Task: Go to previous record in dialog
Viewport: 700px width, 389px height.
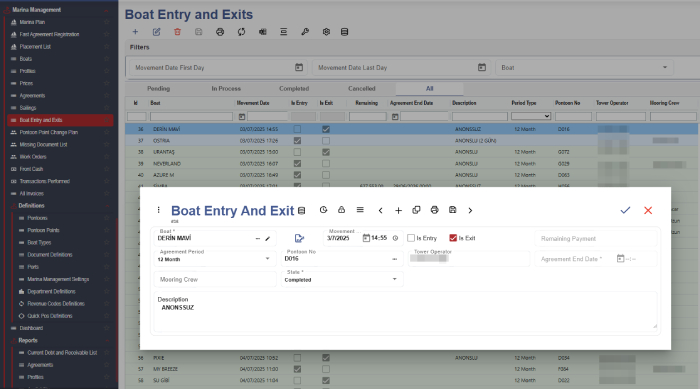Action: tap(380, 210)
